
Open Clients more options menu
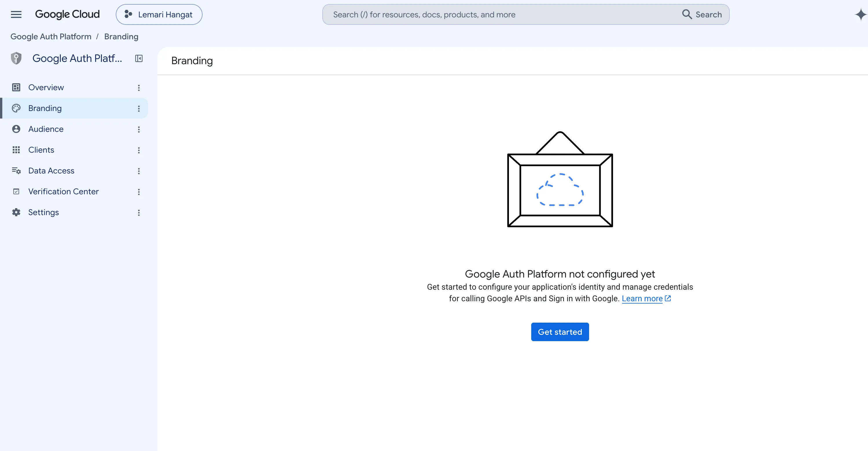(139, 150)
